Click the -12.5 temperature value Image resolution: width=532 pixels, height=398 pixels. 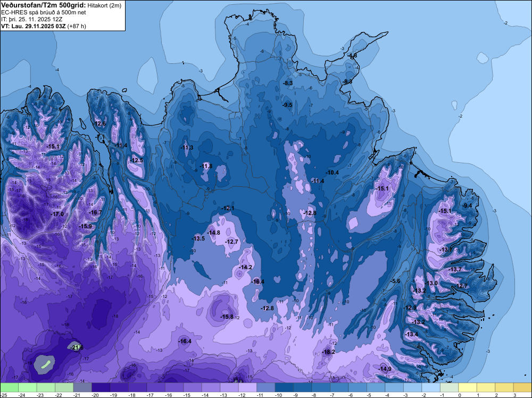[137, 161]
